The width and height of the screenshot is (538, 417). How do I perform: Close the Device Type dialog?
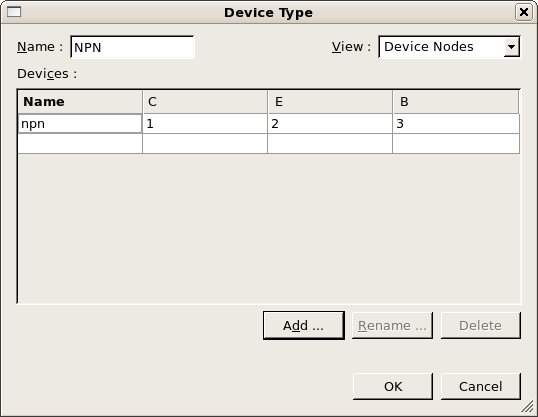click(x=524, y=12)
